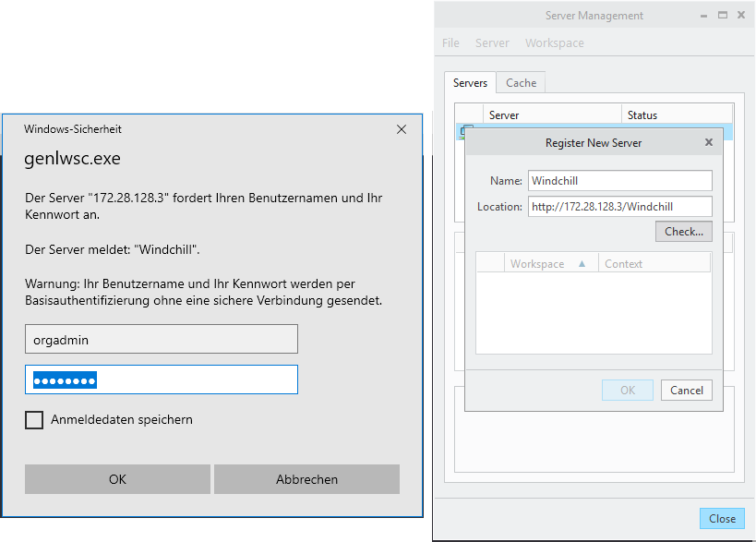This screenshot has height=542, width=756.
Task: Click the Server column header
Action: pyautogui.click(x=553, y=114)
